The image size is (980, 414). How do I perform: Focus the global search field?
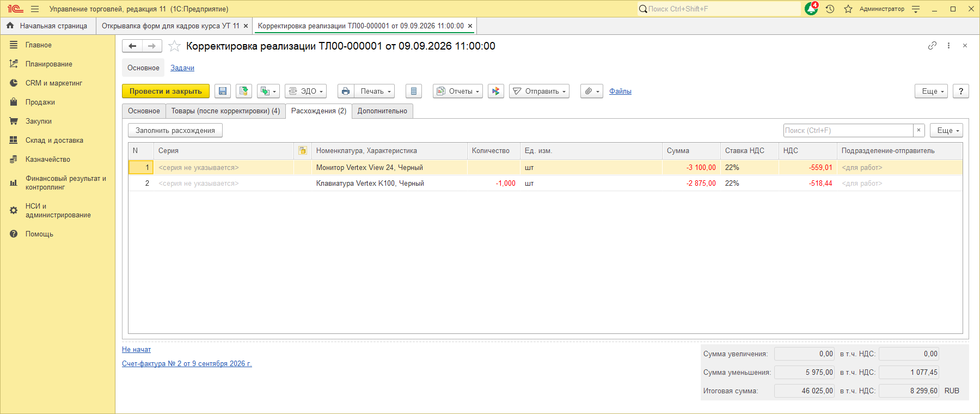pos(719,9)
